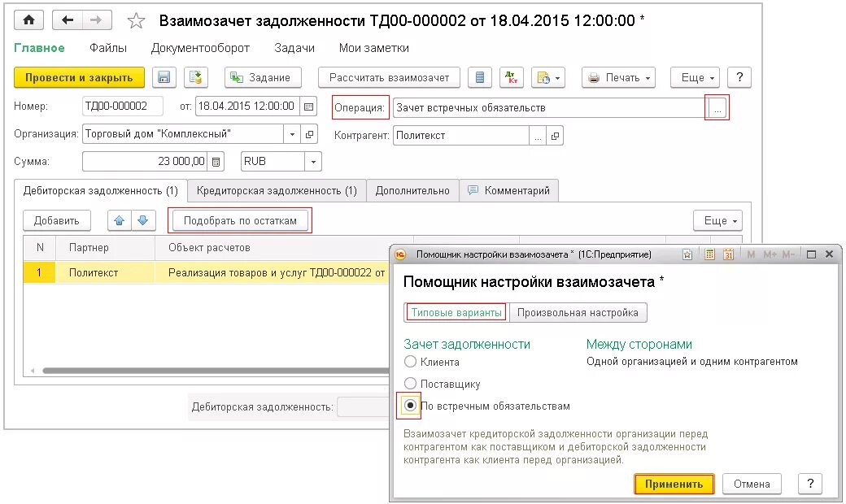Click Подобрать по остаткам button

pyautogui.click(x=240, y=220)
